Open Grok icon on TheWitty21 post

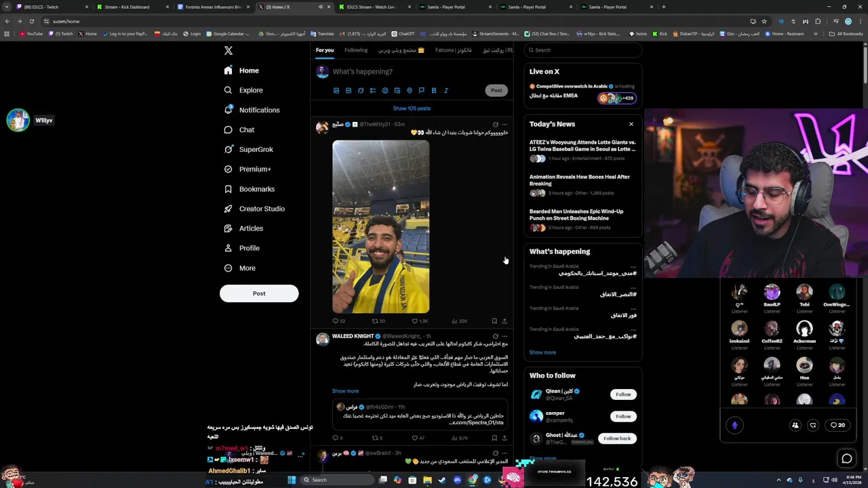[x=496, y=125]
